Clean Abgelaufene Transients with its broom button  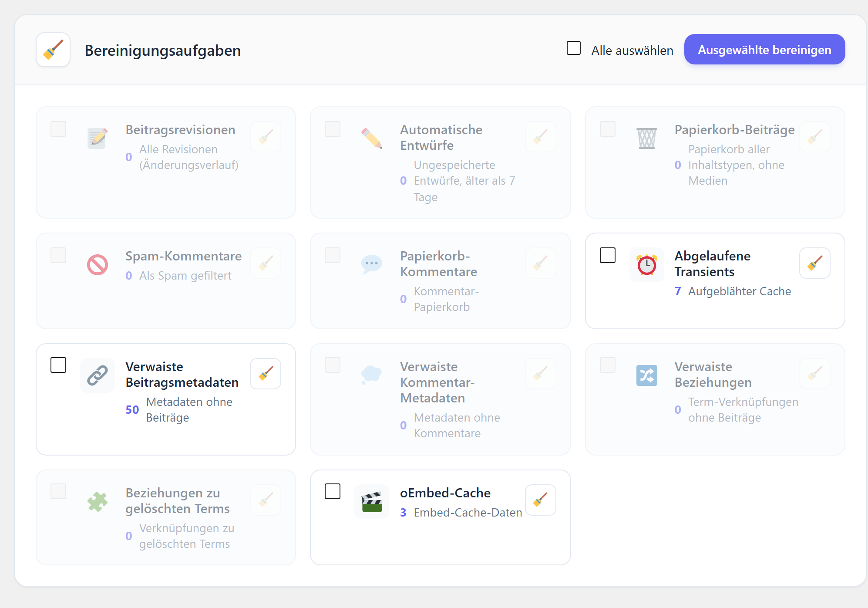coord(814,263)
